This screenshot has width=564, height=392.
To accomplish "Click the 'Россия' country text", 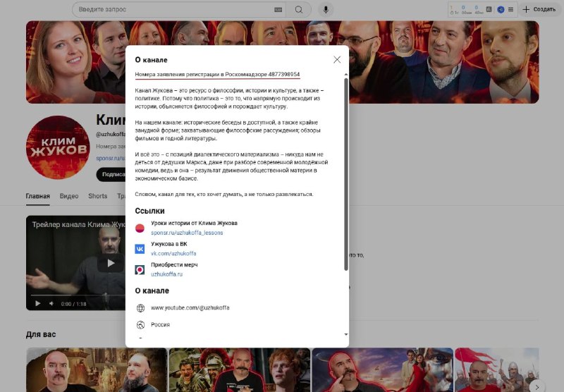I will pos(160,324).
